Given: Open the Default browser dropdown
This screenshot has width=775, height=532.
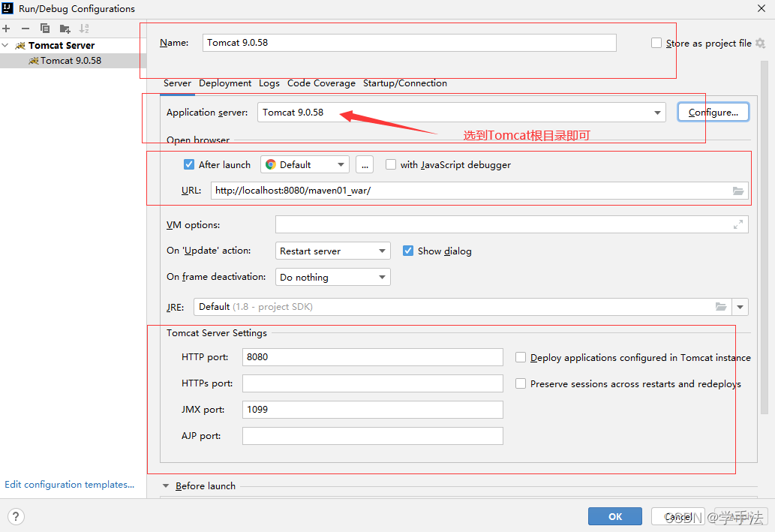Looking at the screenshot, I should pyautogui.click(x=305, y=164).
